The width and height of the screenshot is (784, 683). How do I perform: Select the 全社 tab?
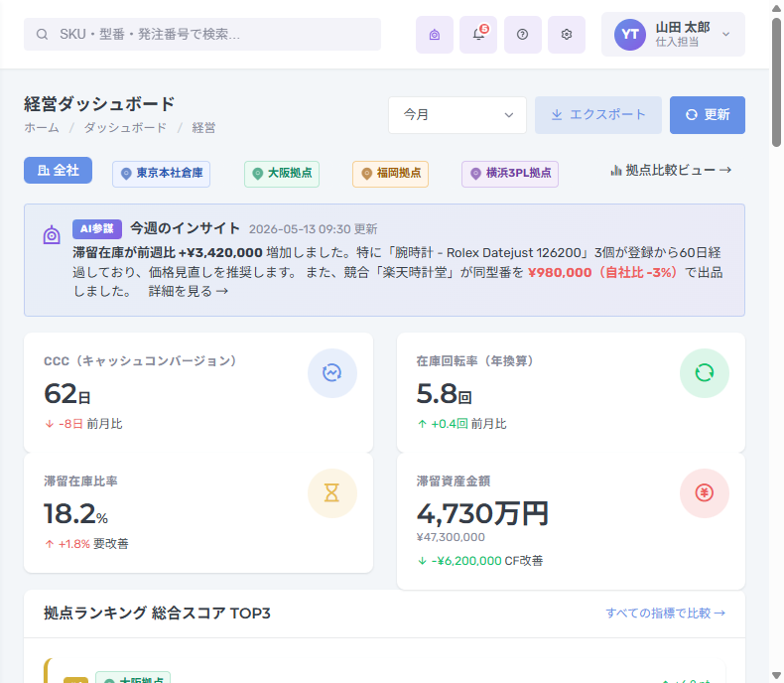click(58, 171)
